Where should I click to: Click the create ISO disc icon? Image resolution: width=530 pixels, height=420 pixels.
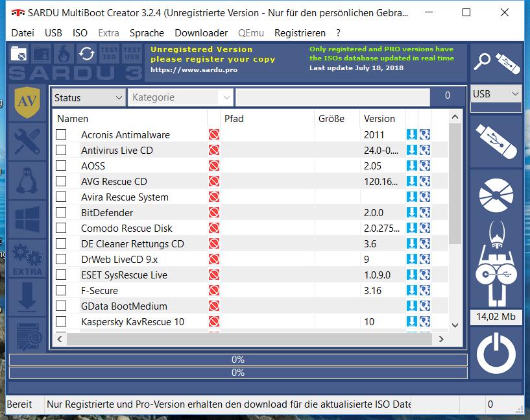click(x=496, y=195)
